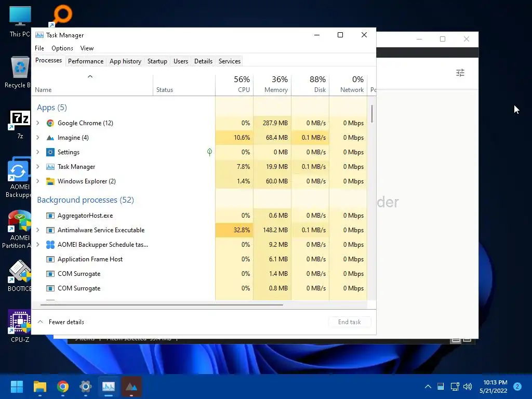Viewport: 532px width, 399px height.
Task: Open Google Chrome from the taskbar
Action: 63,387
